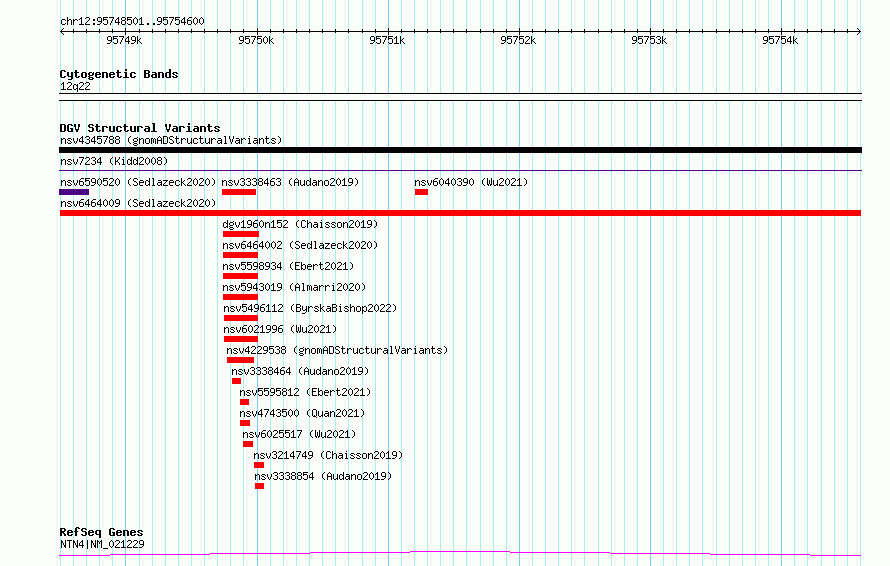Click the red bar under nsv5943019
Screen dimensions: 890x566
[240, 297]
